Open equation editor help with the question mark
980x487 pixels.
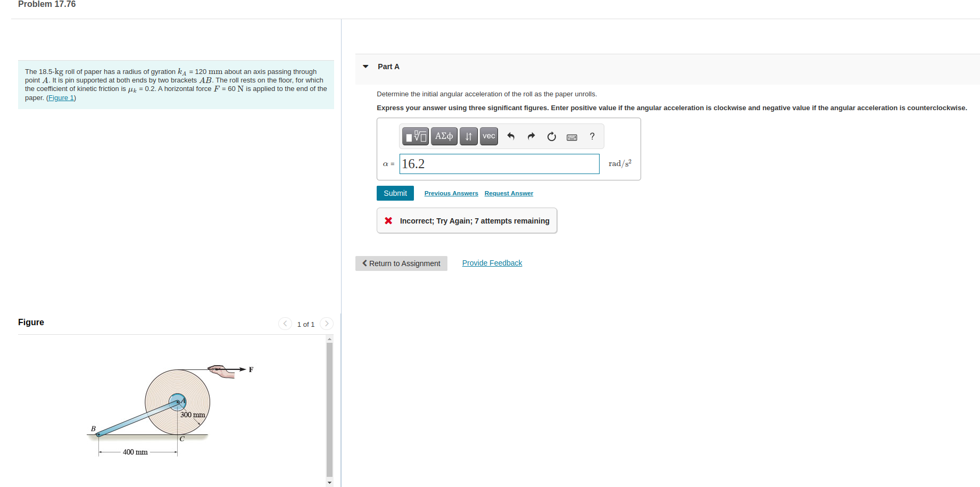click(592, 136)
